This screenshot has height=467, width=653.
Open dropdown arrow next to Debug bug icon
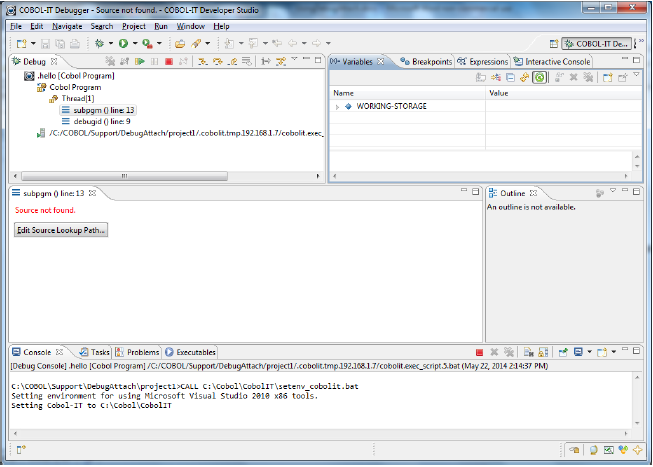coord(111,43)
